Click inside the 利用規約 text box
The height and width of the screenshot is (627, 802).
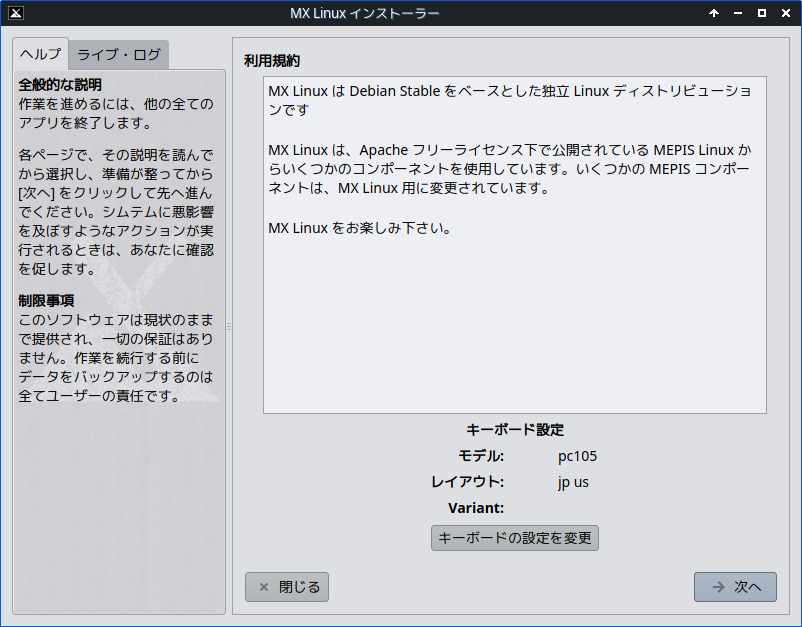click(514, 320)
